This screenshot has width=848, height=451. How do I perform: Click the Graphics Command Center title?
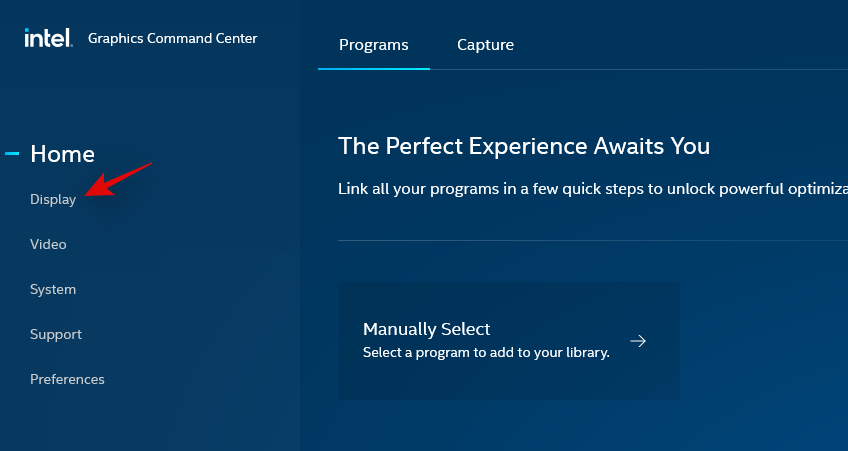tap(172, 39)
